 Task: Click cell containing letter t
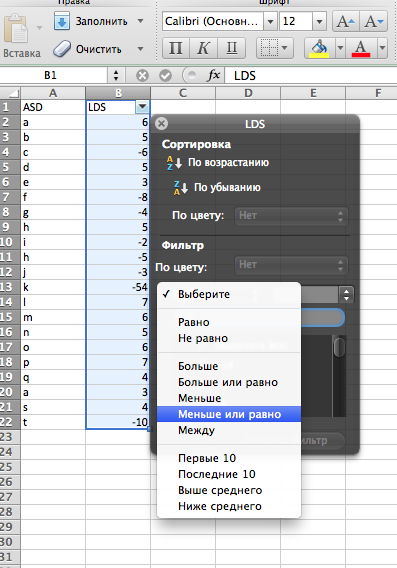(x=53, y=422)
